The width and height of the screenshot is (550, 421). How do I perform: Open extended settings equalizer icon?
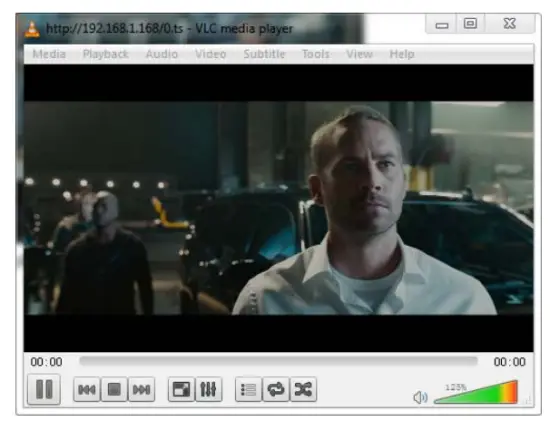208,389
